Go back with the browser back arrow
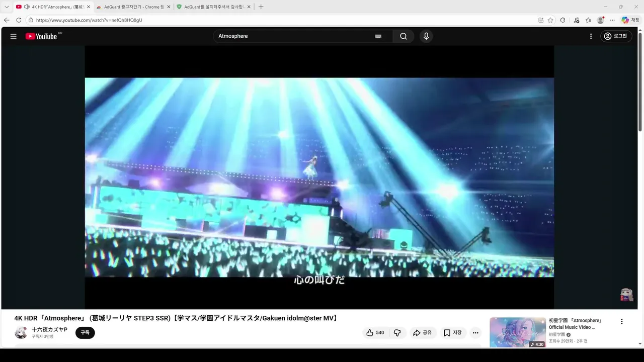 [7, 20]
